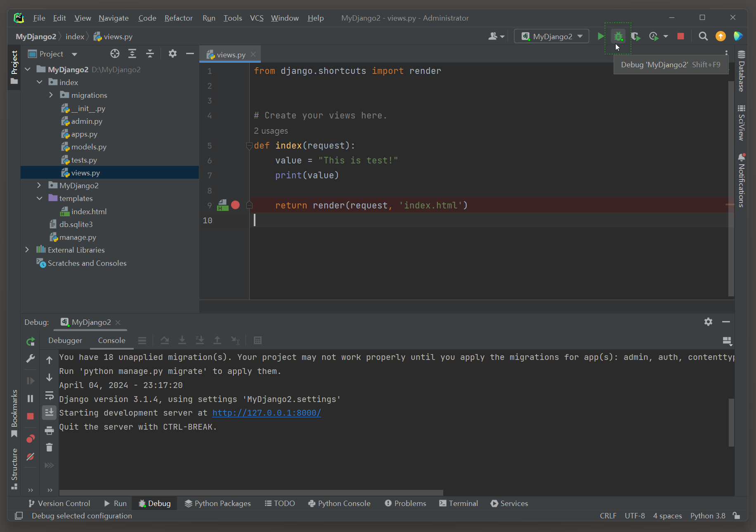Open the Refactor menu

click(178, 18)
